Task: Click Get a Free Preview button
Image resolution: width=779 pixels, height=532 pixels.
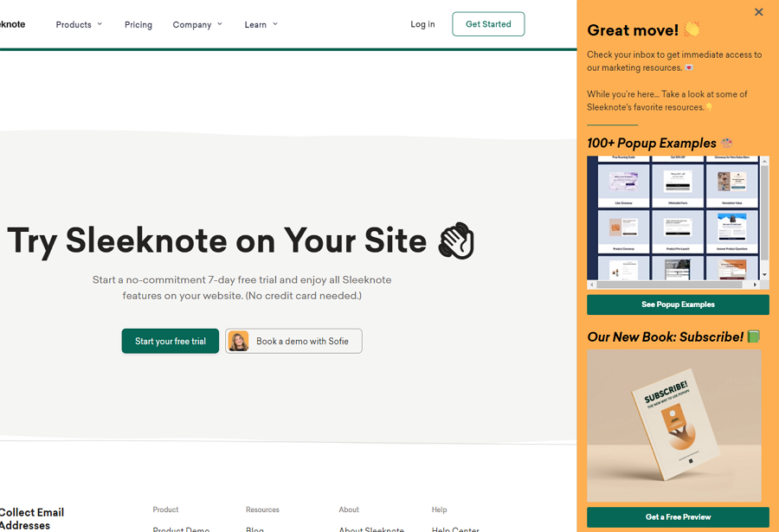Action: 678,516
